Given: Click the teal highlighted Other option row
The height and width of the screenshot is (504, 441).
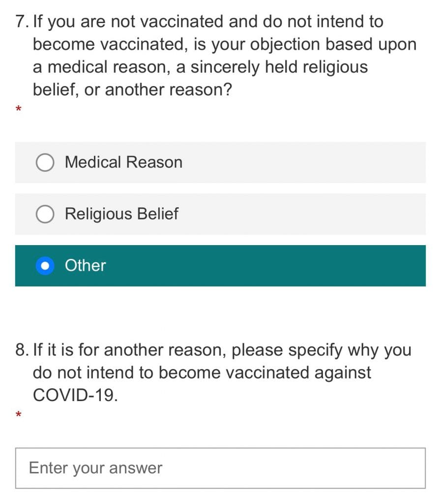Looking at the screenshot, I should coord(220,266).
